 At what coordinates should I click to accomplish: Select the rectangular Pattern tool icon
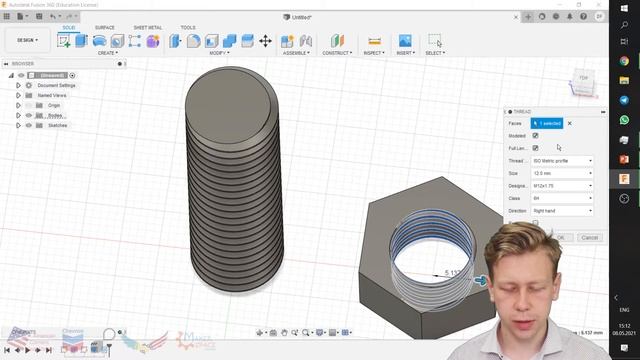tap(135, 41)
